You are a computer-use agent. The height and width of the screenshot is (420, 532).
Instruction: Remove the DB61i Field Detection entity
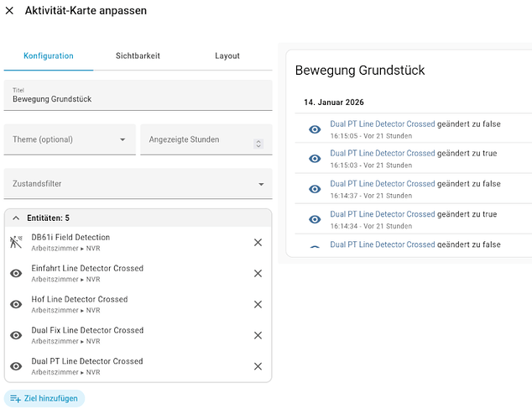[x=258, y=243]
